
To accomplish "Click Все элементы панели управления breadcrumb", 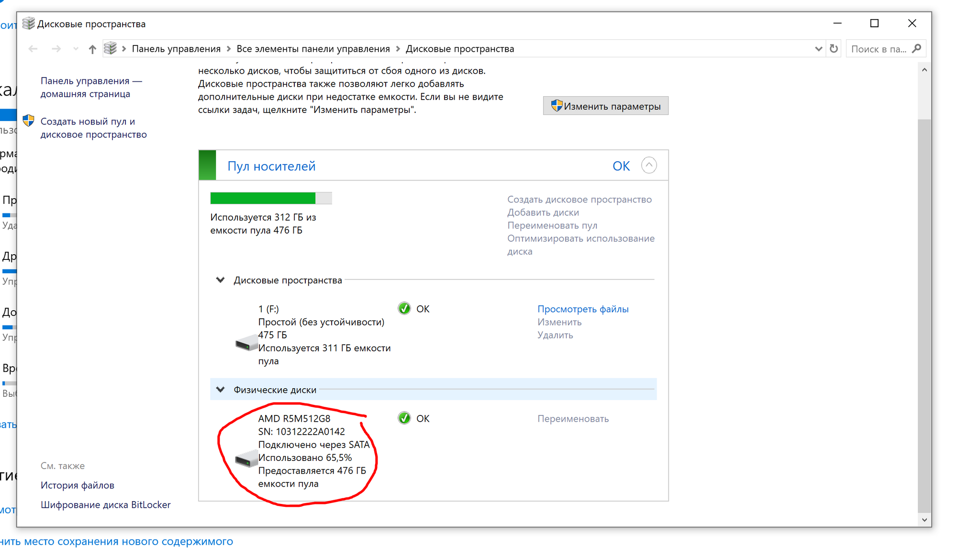I will [313, 49].
